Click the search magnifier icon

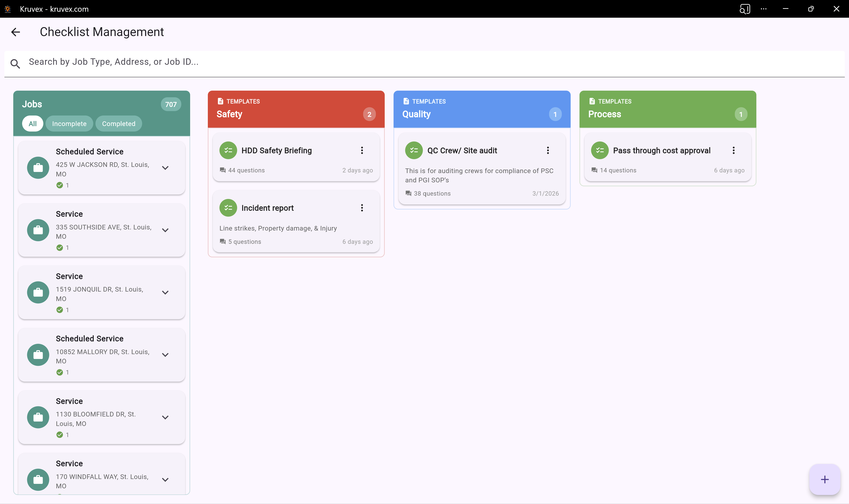click(x=15, y=63)
